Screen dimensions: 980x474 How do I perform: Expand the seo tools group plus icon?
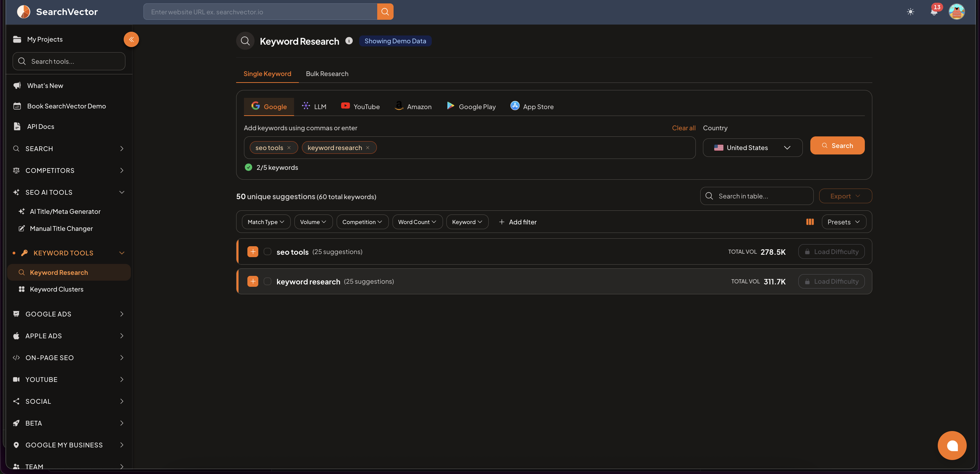(252, 252)
